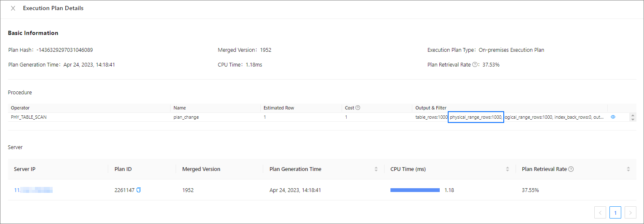Image resolution: width=644 pixels, height=224 pixels.
Task: Select the PHY_TABLE_SCAN operator cell
Action: pyautogui.click(x=29, y=117)
